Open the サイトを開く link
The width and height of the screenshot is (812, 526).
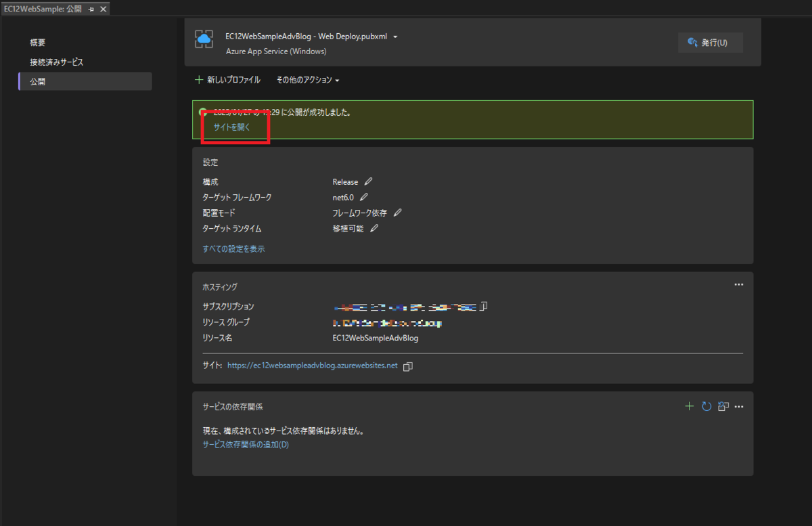231,127
